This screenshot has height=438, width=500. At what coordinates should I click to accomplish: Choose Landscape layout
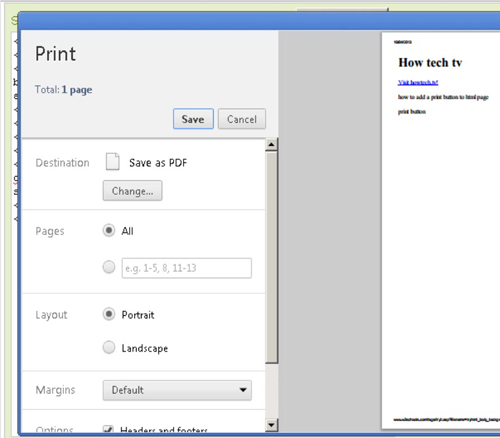point(109,347)
